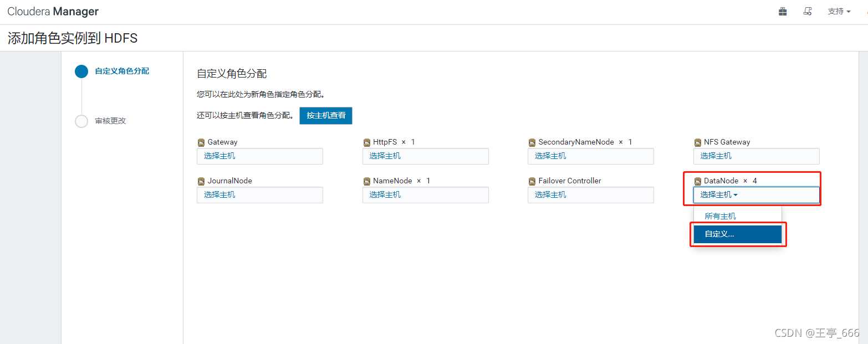Open the Failover Controller host selector
Viewport: 868px width, 344px height.
[590, 195]
